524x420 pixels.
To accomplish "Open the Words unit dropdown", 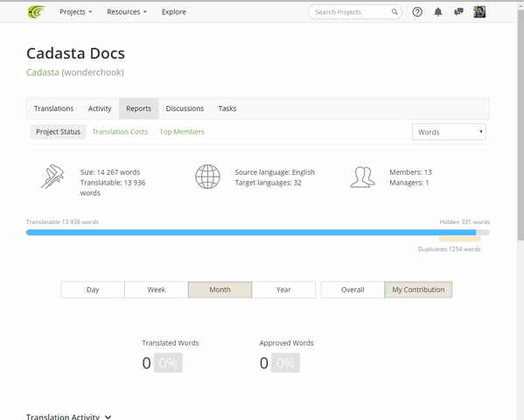I will click(449, 132).
